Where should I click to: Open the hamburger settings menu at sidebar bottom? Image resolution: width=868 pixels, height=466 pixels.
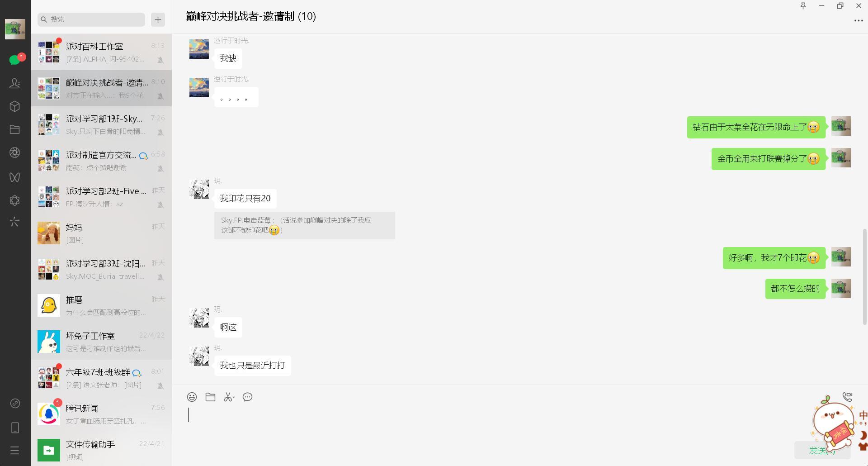point(15,451)
